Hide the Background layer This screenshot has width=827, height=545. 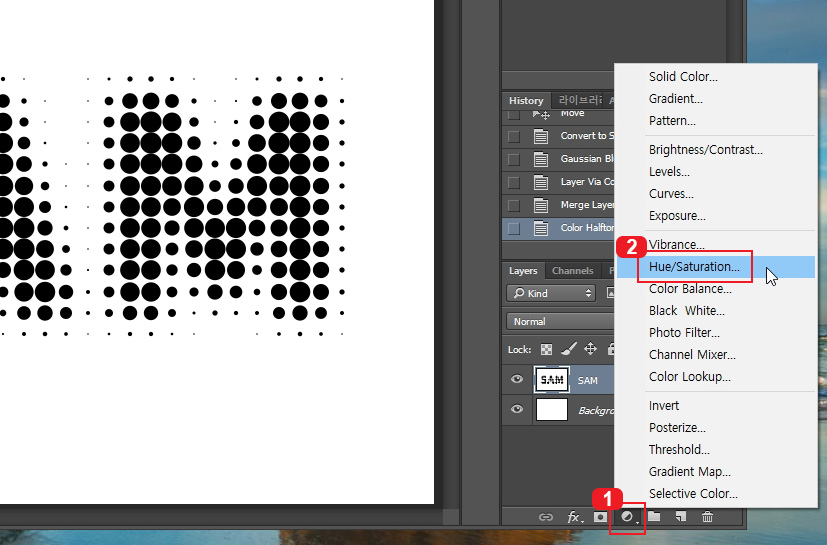click(517, 409)
